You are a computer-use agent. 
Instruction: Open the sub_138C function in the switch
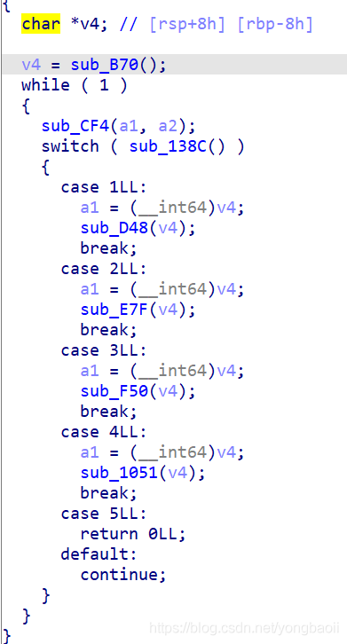[x=168, y=146]
